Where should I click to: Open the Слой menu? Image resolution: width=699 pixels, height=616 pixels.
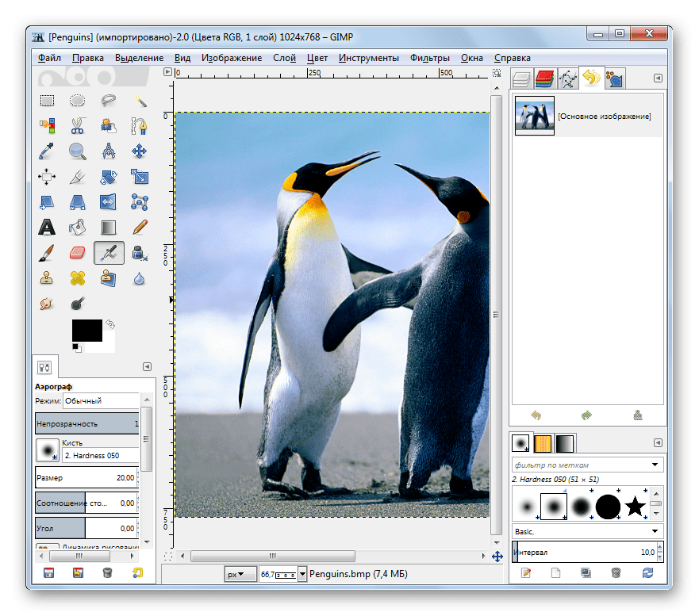click(284, 58)
